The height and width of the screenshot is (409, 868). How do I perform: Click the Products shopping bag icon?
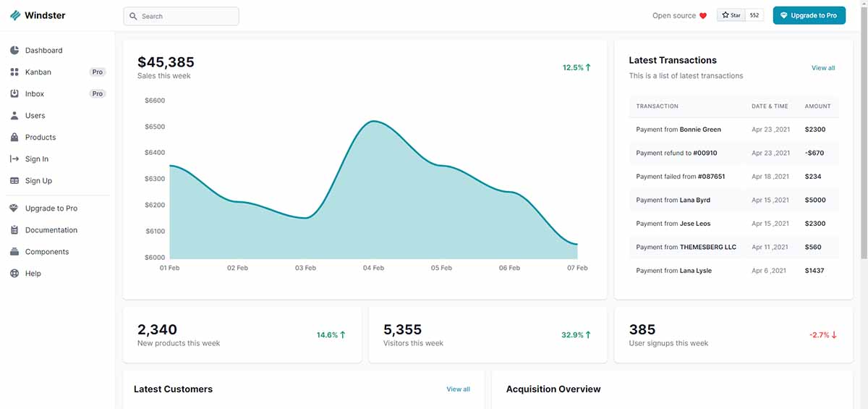click(14, 138)
